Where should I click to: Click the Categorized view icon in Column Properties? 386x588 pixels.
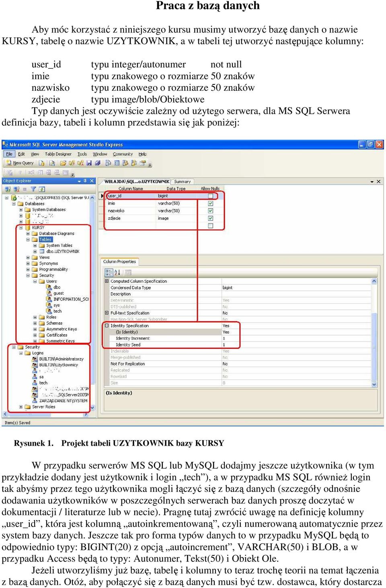108,272
